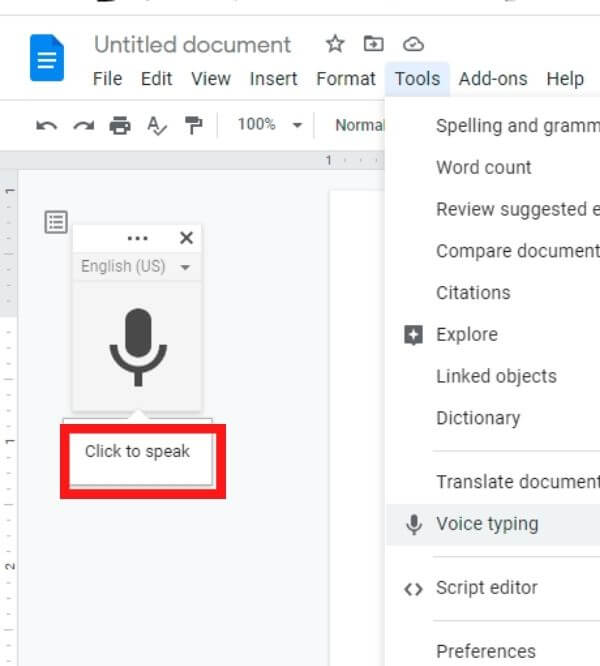
Task: Click the Google Docs home icon
Action: [x=46, y=58]
